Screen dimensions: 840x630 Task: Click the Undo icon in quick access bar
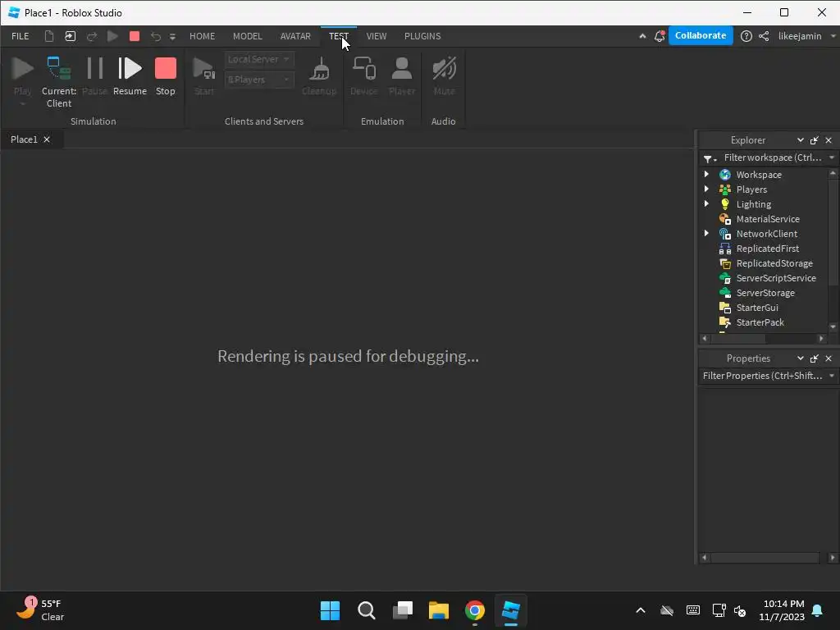click(x=156, y=36)
